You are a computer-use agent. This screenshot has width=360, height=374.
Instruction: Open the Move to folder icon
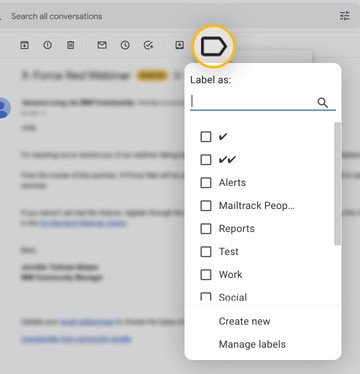pos(180,45)
